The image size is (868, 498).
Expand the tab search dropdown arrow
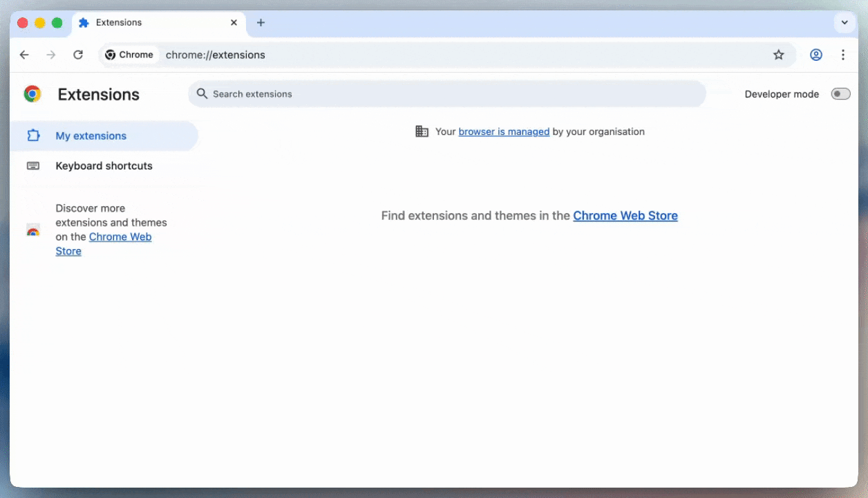(845, 23)
